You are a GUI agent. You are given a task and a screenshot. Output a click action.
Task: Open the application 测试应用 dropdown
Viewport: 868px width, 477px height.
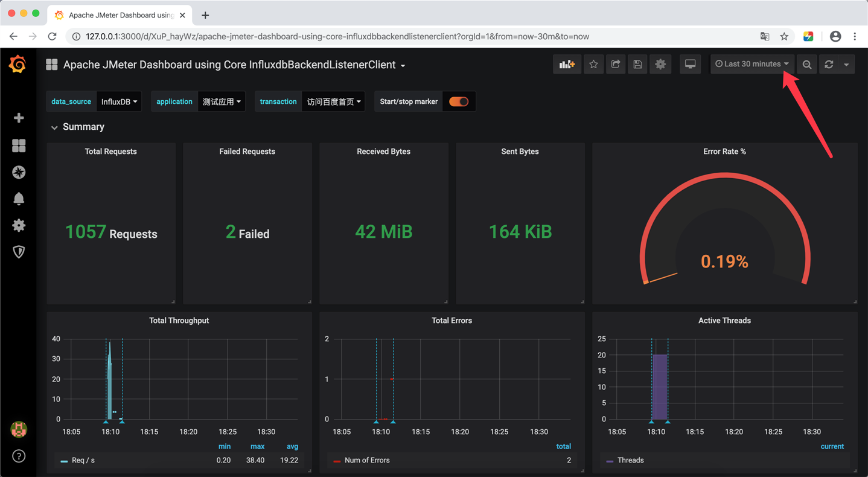(x=222, y=101)
